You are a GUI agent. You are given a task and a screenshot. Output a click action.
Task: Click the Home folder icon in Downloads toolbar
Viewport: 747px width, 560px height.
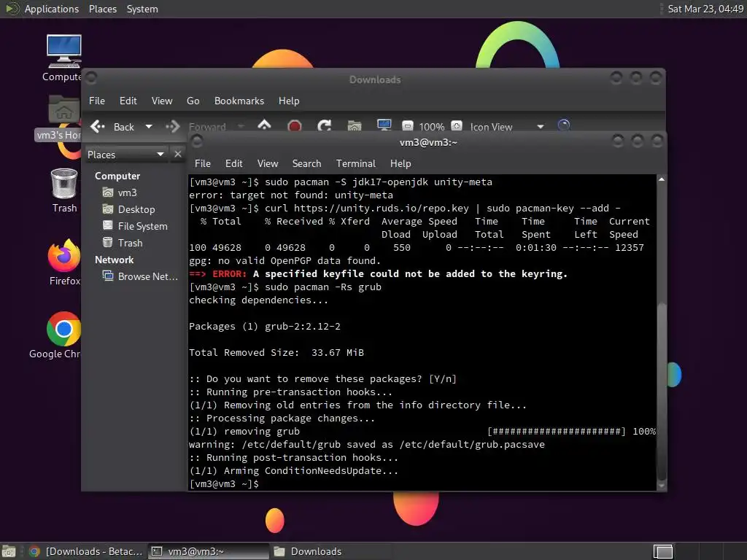355,126
